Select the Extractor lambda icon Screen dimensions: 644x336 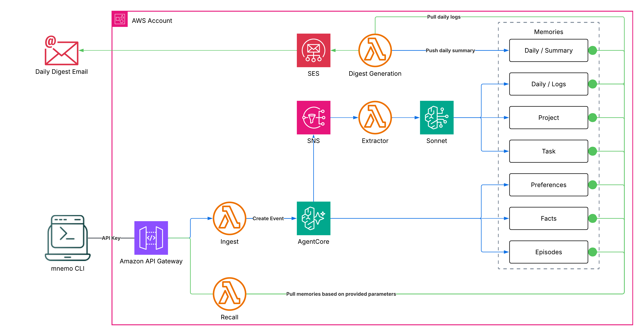[375, 118]
